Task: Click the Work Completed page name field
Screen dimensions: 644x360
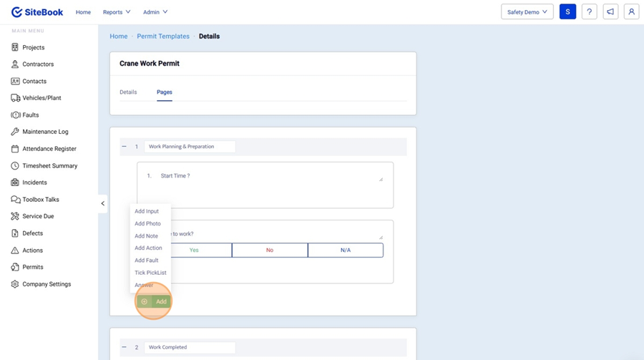Action: pos(190,347)
